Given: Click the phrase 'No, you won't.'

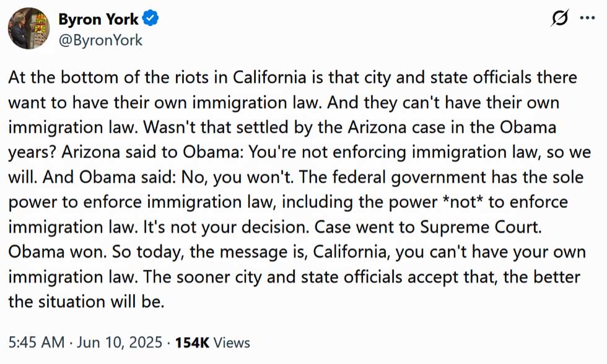Looking at the screenshot, I should tap(238, 178).
